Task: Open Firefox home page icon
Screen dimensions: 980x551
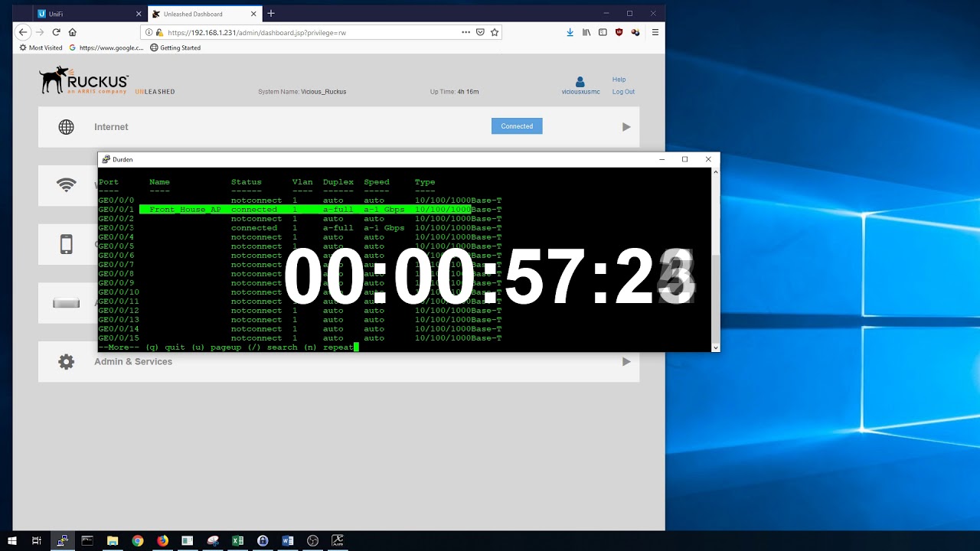Action: coord(73,32)
